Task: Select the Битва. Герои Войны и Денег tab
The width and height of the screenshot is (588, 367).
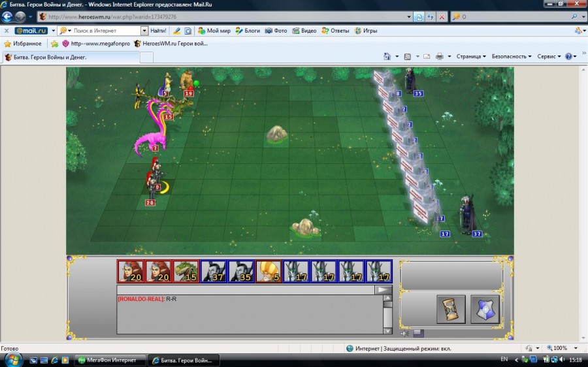Action: point(71,57)
